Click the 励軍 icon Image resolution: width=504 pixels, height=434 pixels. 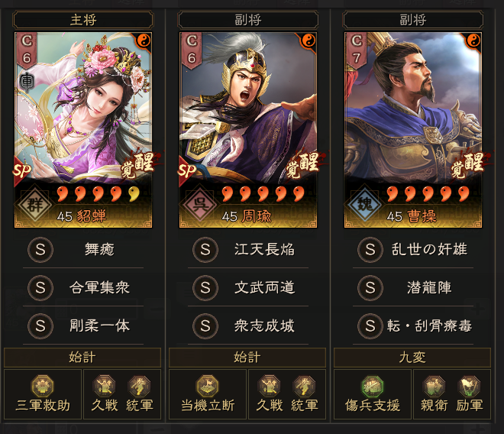pos(469,386)
